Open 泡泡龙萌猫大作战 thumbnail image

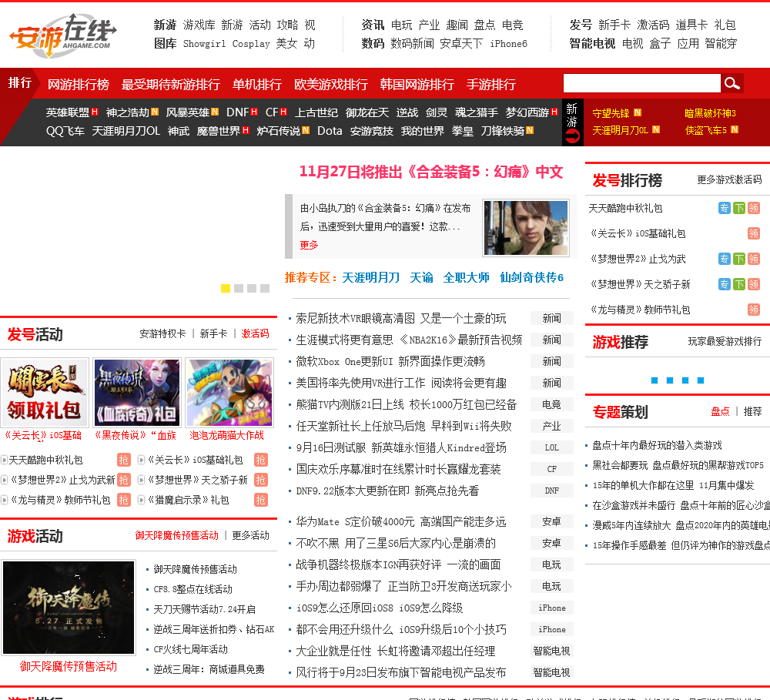(229, 393)
